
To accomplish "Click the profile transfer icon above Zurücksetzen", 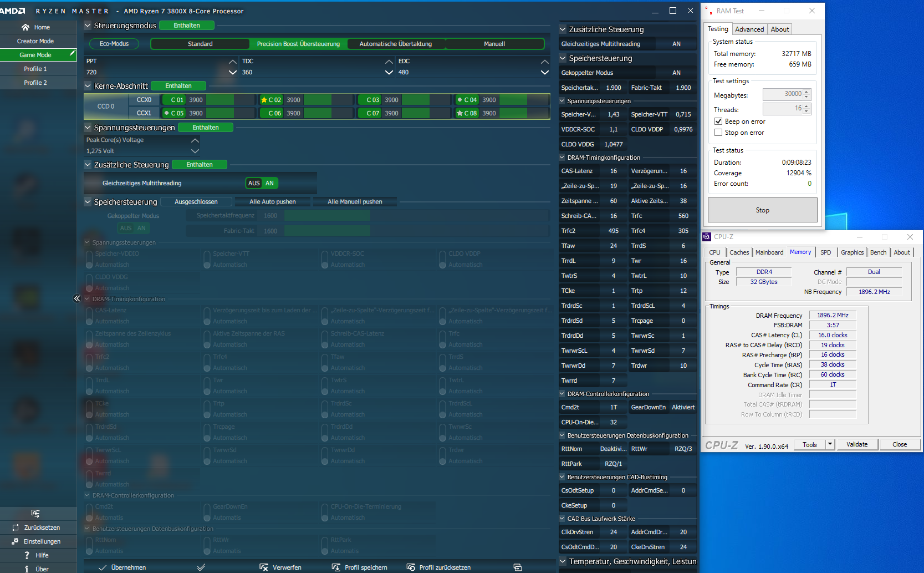I will coord(35,513).
